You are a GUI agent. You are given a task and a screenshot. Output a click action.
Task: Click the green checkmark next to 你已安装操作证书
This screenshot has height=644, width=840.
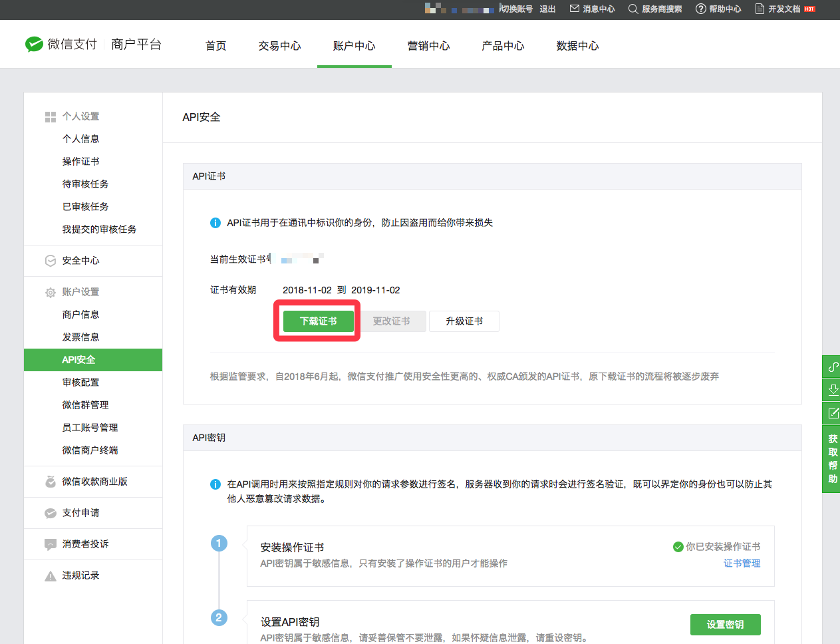[x=678, y=547]
